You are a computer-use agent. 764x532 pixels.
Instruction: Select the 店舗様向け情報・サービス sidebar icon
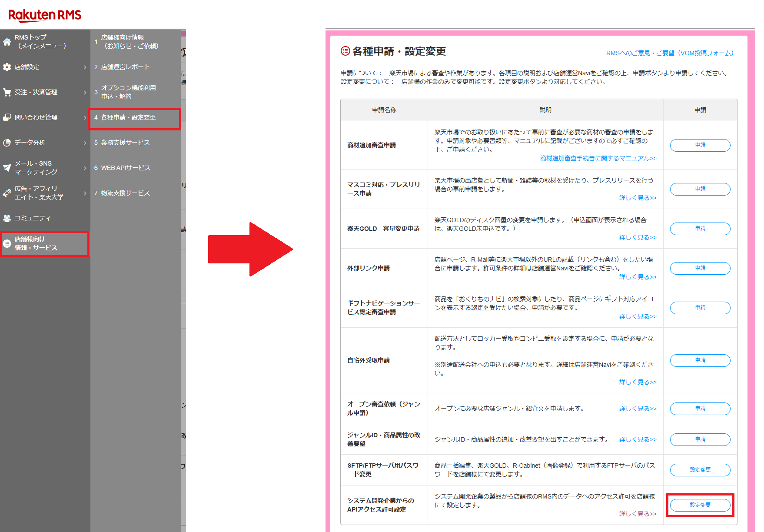click(x=7, y=244)
